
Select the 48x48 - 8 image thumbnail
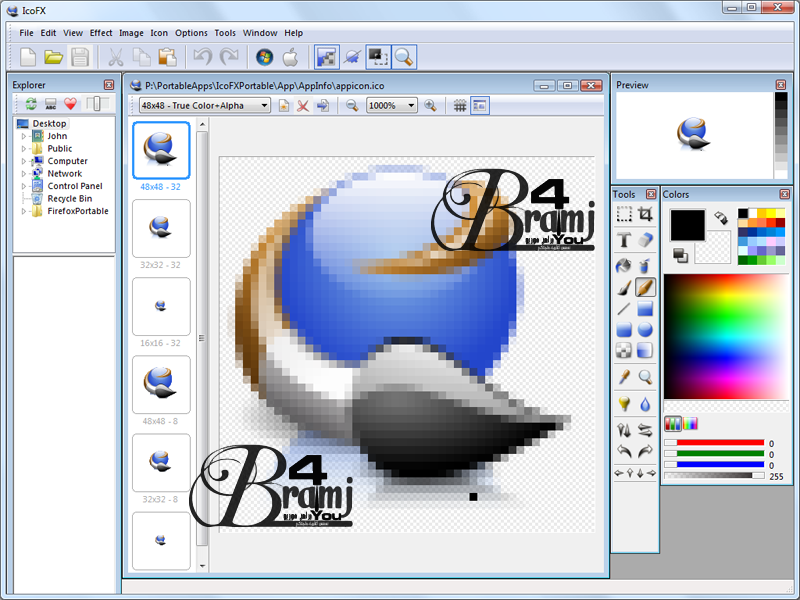(161, 385)
